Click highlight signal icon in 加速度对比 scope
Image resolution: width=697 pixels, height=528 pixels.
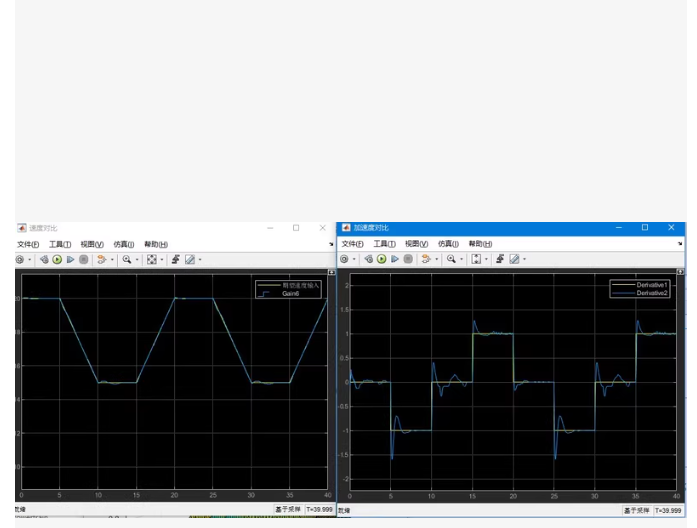(x=426, y=259)
